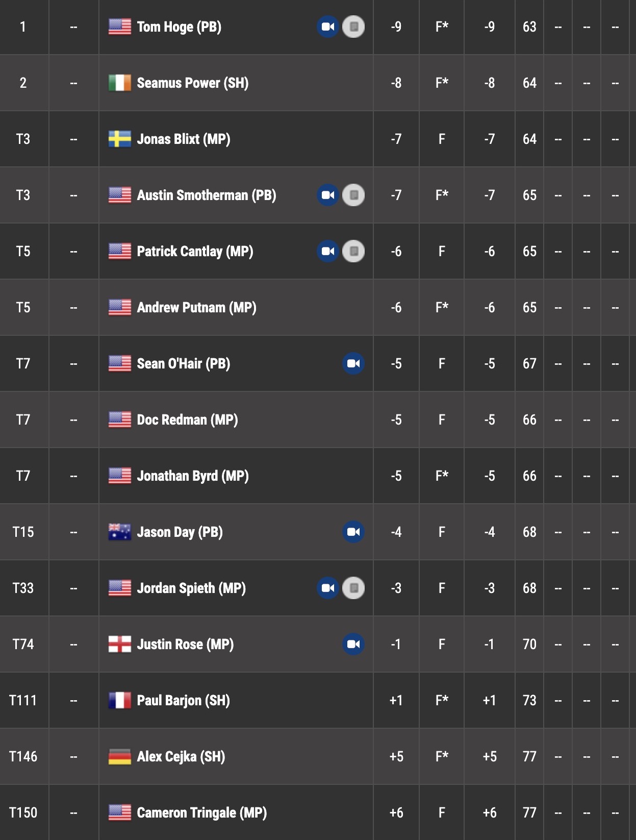Click the Ireland flag beside Seamus Power
Screen dimensions: 636x840
(x=120, y=83)
